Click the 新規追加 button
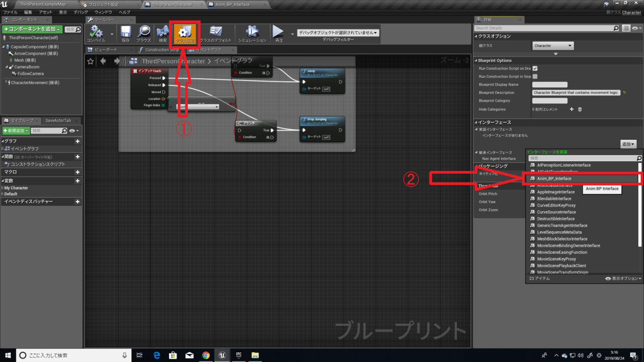The width and height of the screenshot is (644, 362). point(16,131)
